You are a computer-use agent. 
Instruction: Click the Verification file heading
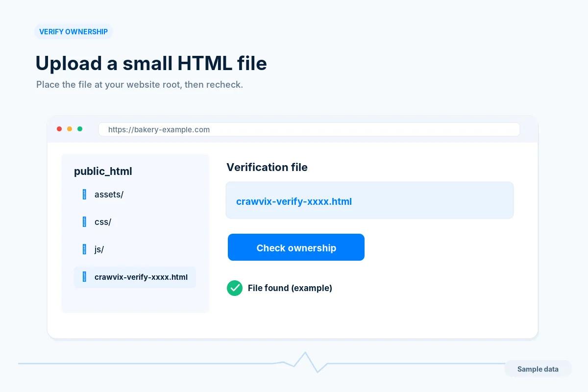(x=267, y=167)
